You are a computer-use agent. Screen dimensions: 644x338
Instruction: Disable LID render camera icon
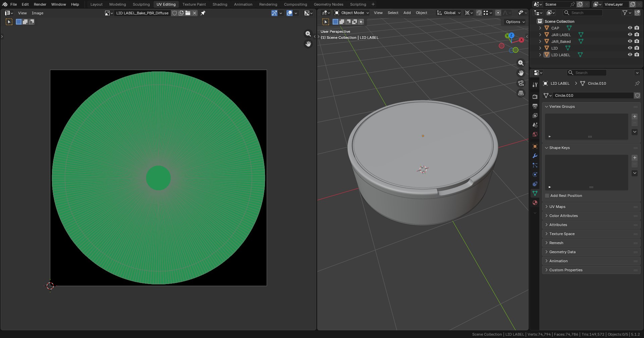[x=637, y=48]
